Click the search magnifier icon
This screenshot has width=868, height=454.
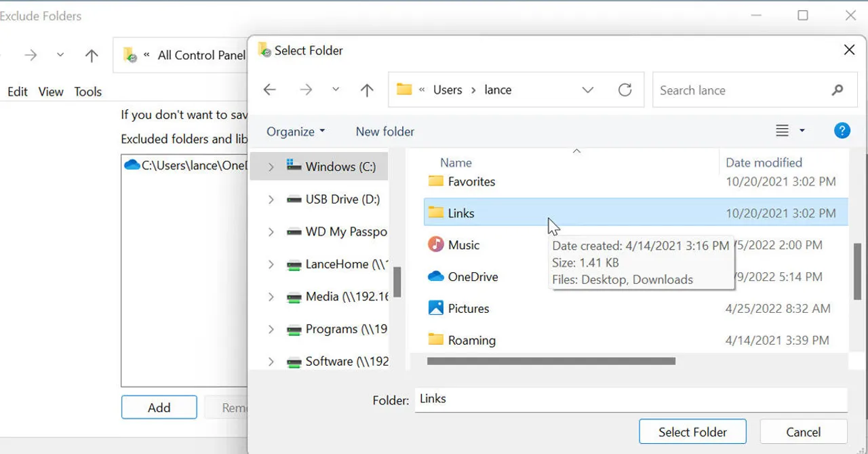pyautogui.click(x=837, y=90)
